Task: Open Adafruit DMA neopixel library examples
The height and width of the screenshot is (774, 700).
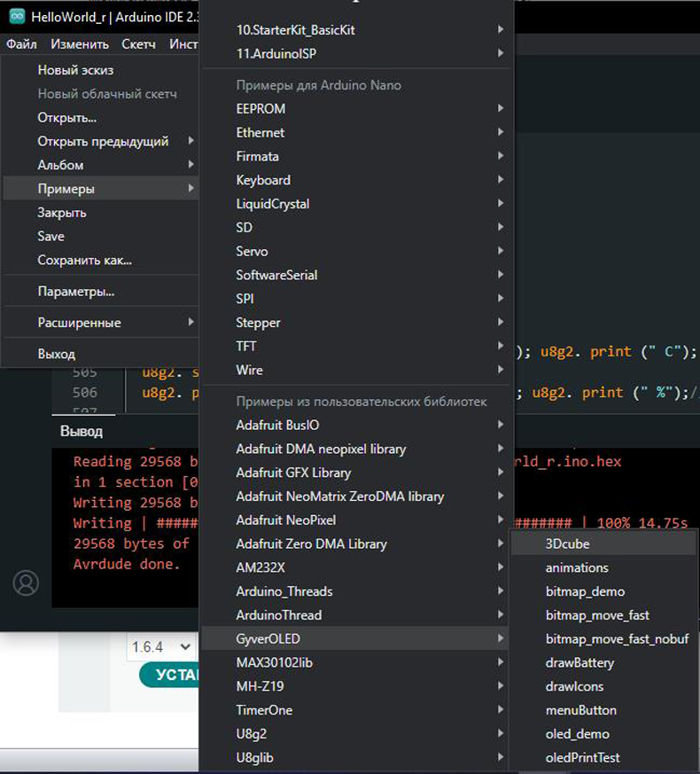Action: [356, 449]
